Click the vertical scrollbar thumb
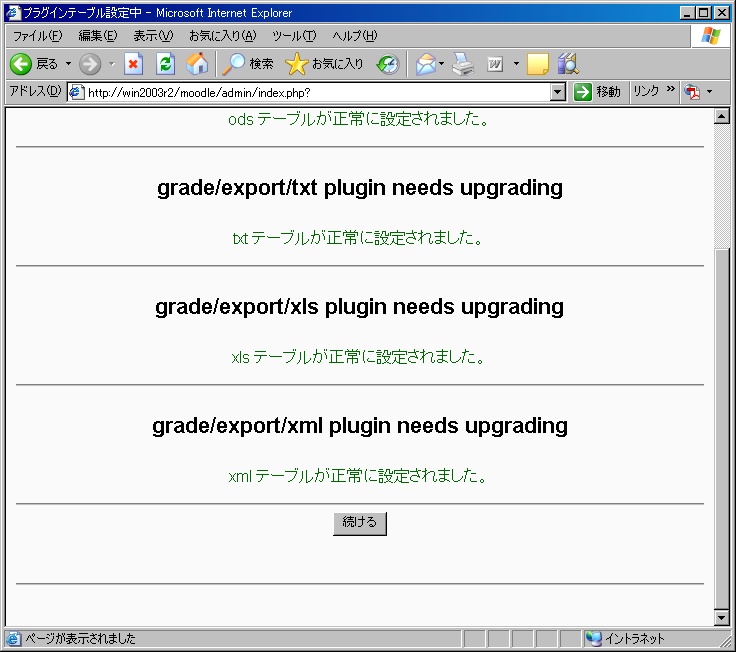Image resolution: width=736 pixels, height=652 pixels. [721, 428]
